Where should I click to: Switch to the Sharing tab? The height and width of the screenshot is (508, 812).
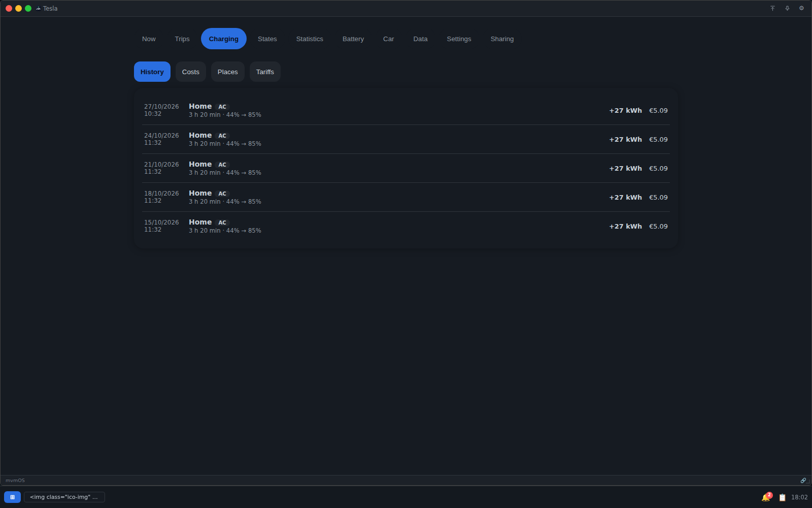pos(502,39)
